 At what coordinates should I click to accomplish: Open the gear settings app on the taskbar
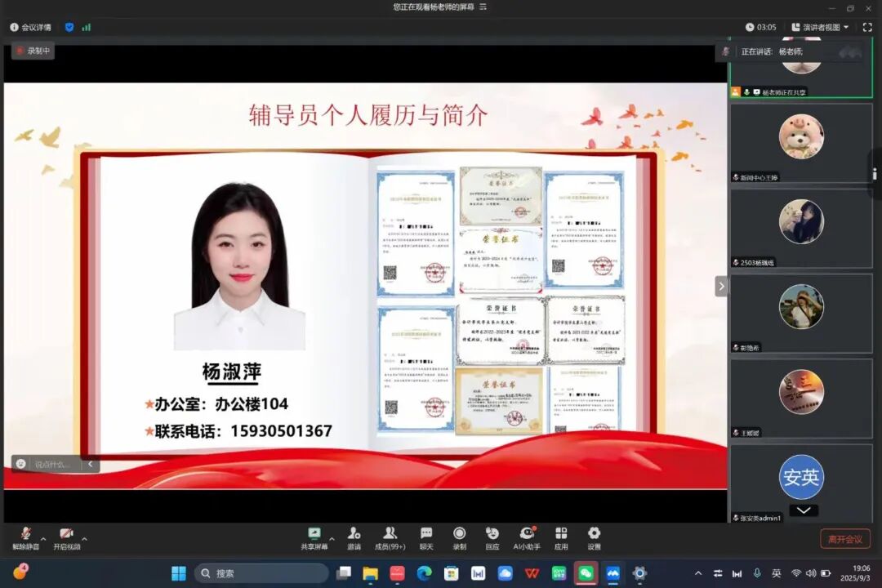tap(639, 573)
